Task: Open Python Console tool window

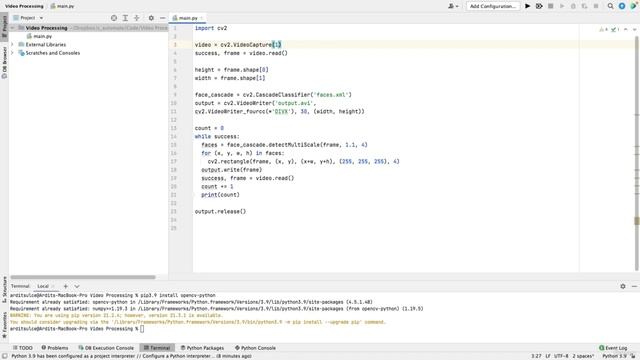Action: click(x=256, y=348)
